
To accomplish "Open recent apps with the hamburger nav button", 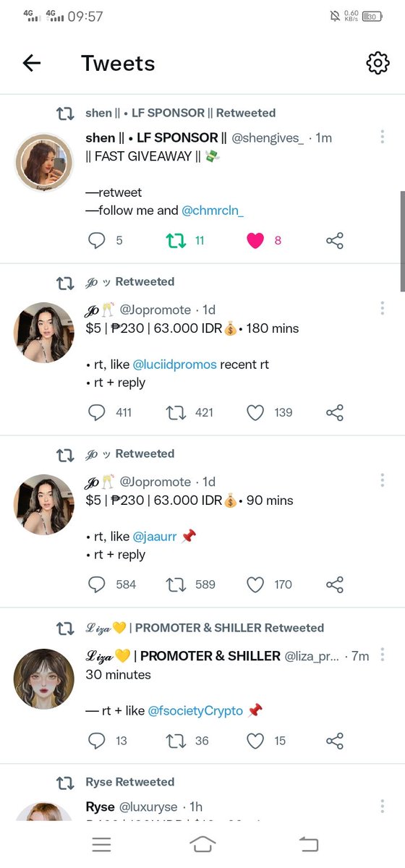I will pyautogui.click(x=101, y=843).
